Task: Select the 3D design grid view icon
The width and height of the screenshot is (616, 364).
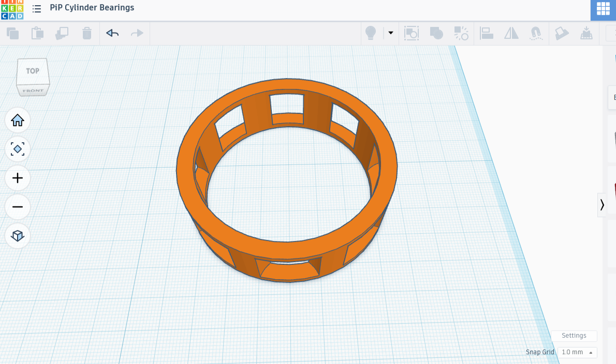Action: [x=603, y=9]
